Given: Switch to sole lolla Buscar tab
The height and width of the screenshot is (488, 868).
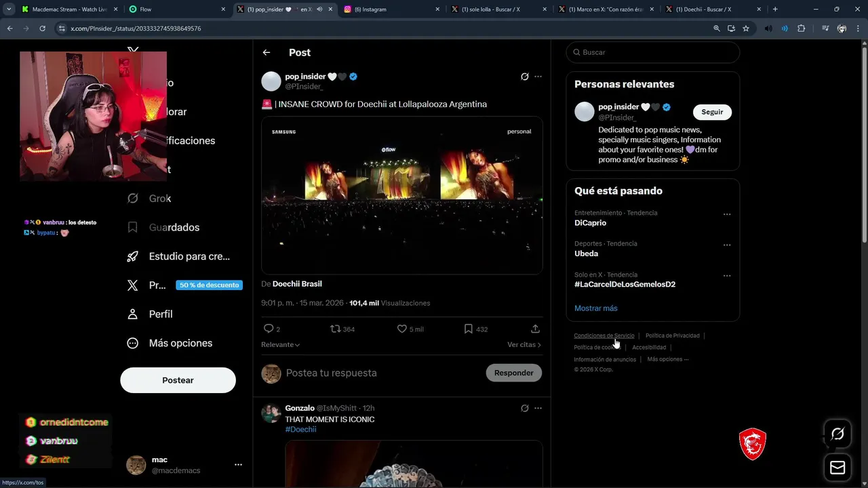Looking at the screenshot, I should tap(498, 9).
